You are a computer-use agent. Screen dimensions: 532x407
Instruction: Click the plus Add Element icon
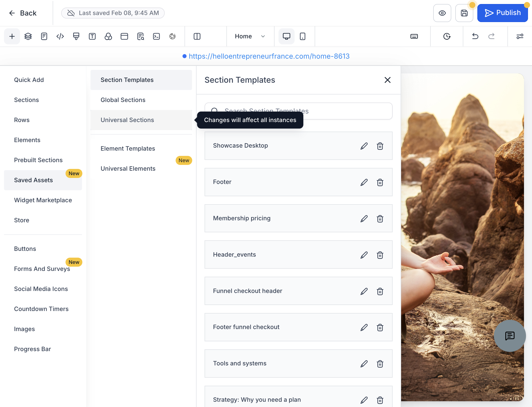pyautogui.click(x=12, y=37)
